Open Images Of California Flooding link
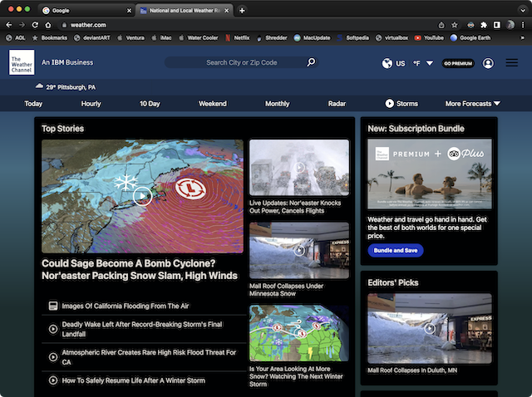This screenshot has height=397, width=532. [x=126, y=306]
